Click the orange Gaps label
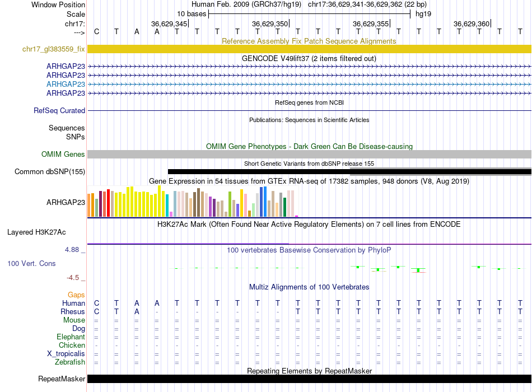The height and width of the screenshot is (392, 532). click(76, 295)
